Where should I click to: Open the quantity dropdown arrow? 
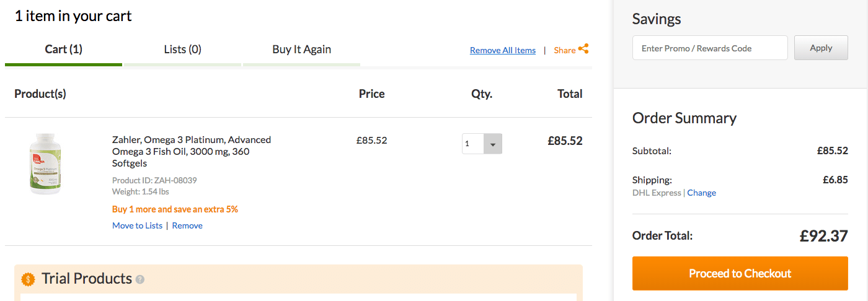point(492,144)
